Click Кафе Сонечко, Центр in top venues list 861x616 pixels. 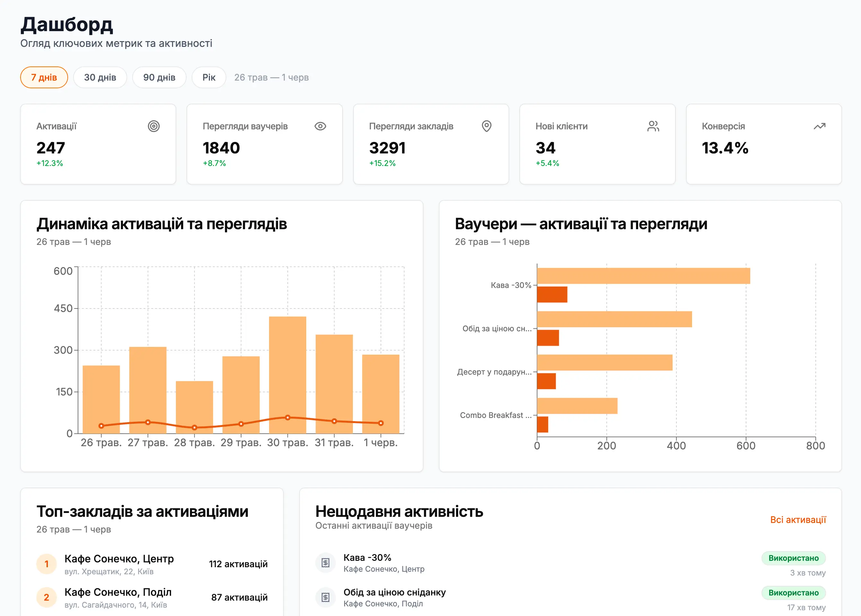pyautogui.click(x=119, y=559)
